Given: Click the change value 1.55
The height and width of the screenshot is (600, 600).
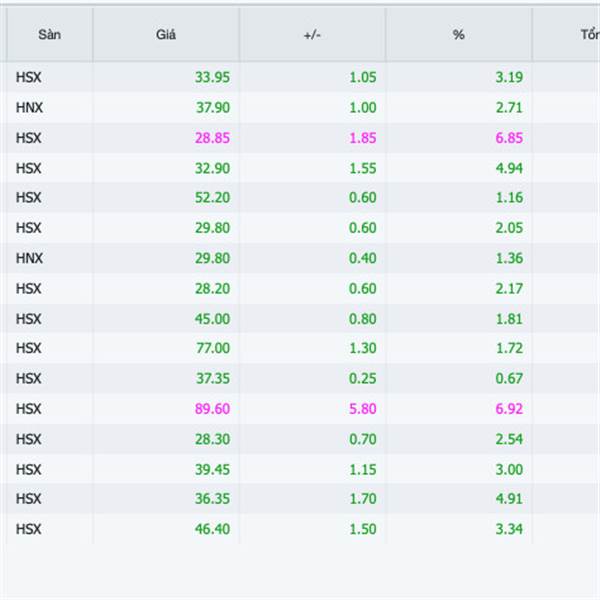Looking at the screenshot, I should (x=363, y=168).
